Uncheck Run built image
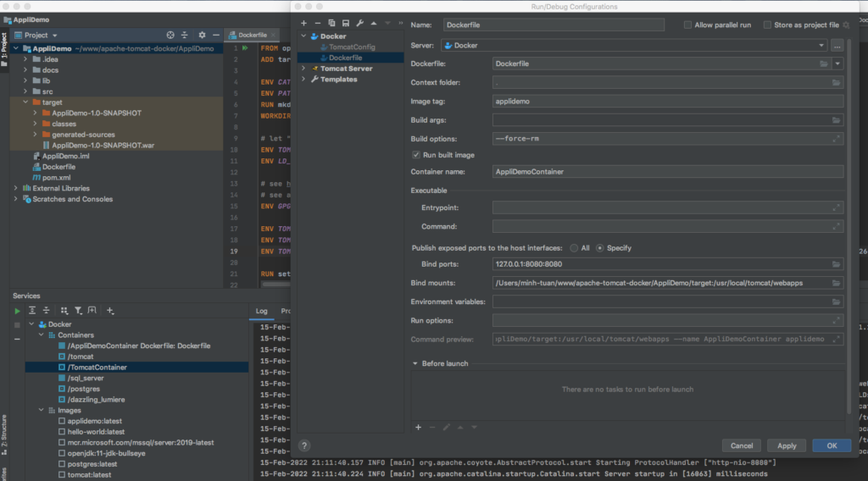The image size is (868, 481). point(416,155)
